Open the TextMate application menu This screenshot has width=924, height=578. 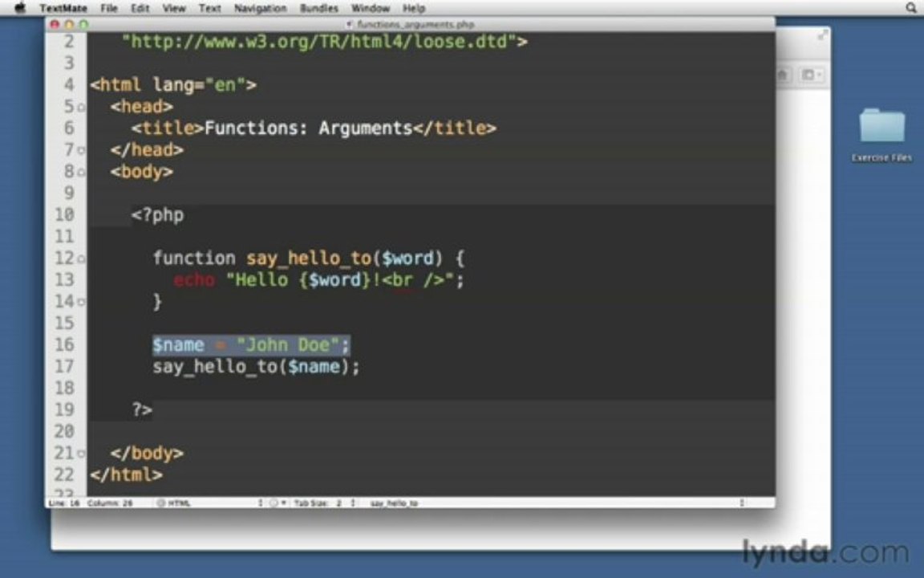pyautogui.click(x=63, y=8)
